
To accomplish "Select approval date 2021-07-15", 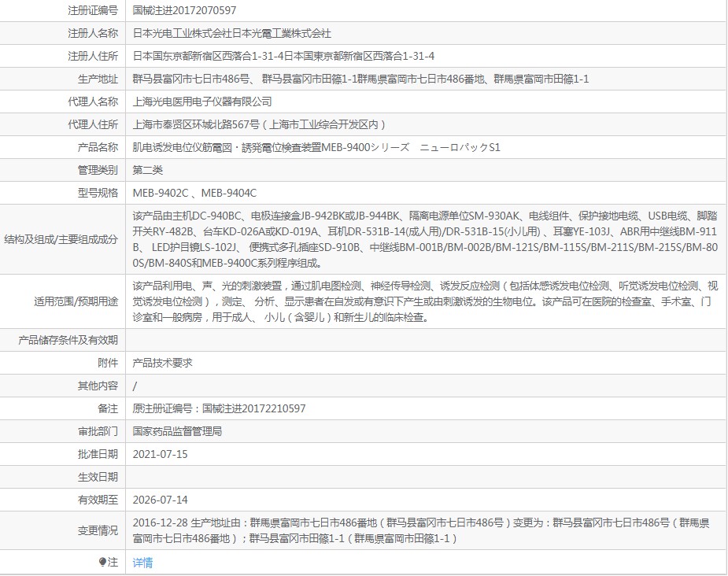I will point(161,454).
